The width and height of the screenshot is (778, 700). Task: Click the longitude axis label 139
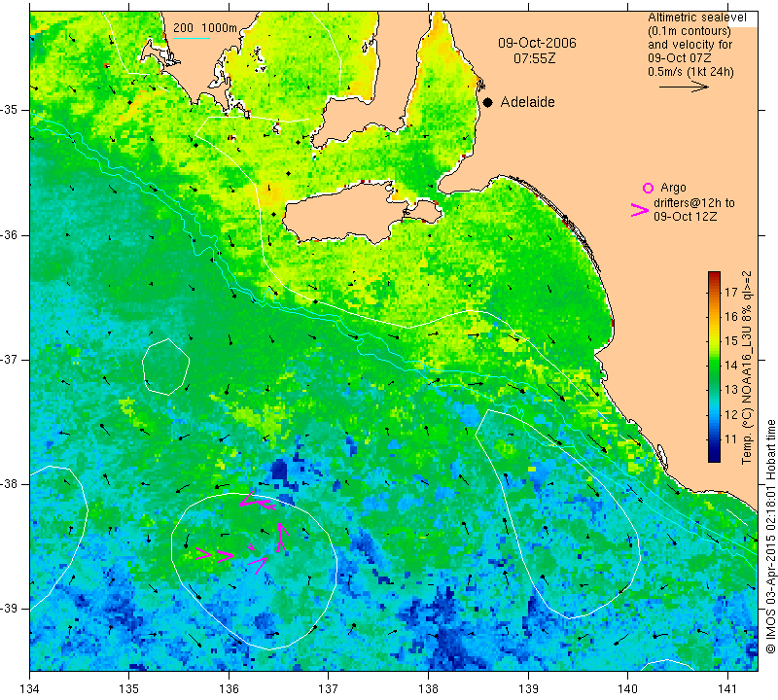[528, 689]
